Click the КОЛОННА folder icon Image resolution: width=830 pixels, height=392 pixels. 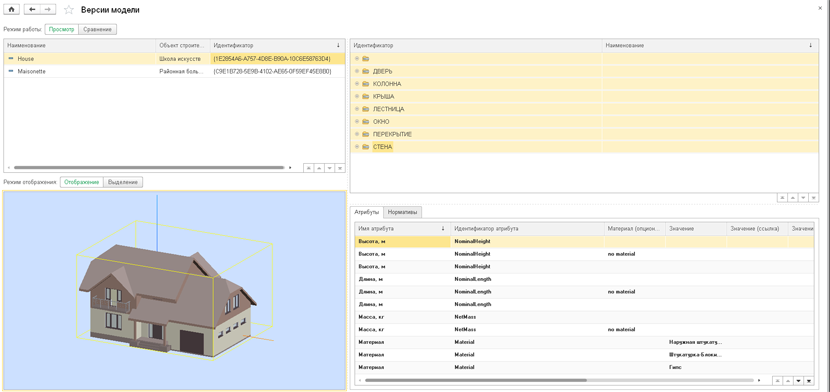click(366, 84)
